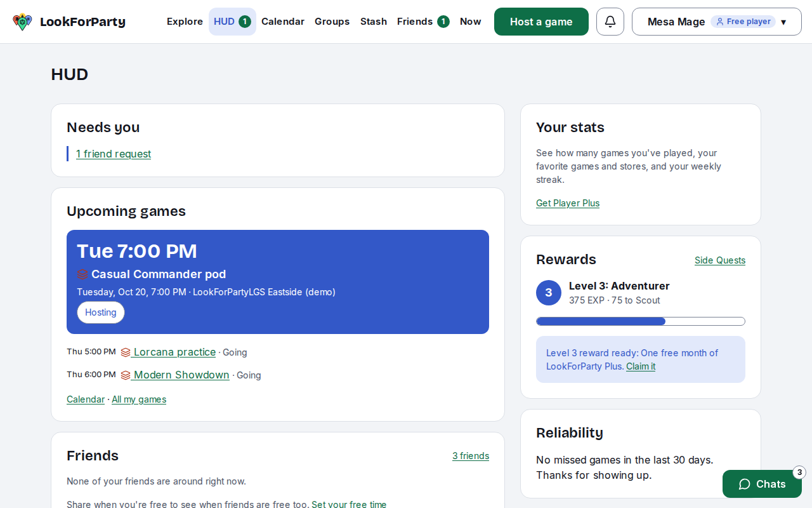Select the HUD nav tab
Screen dimensions: 812x508
(232, 22)
